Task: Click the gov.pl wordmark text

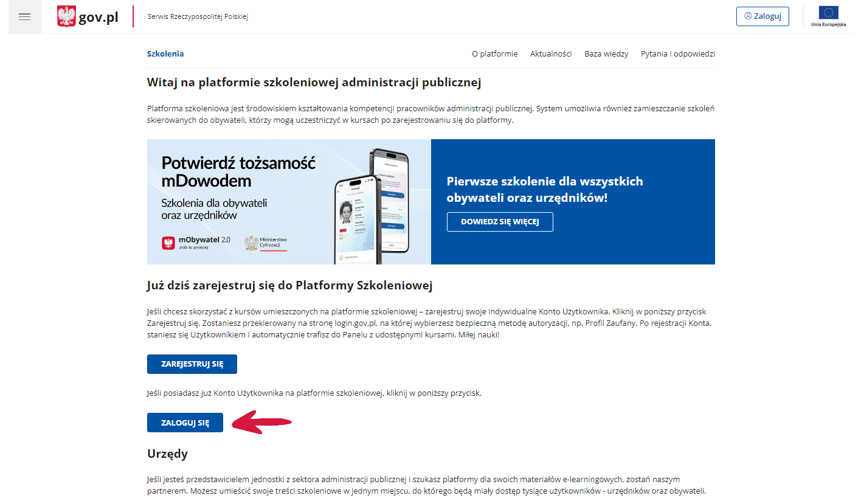Action: [99, 16]
